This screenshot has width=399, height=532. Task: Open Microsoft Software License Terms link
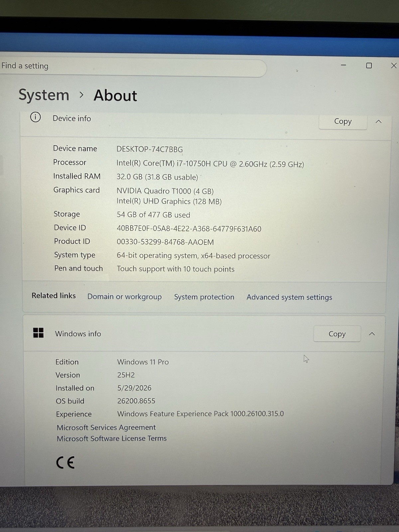pos(112,439)
